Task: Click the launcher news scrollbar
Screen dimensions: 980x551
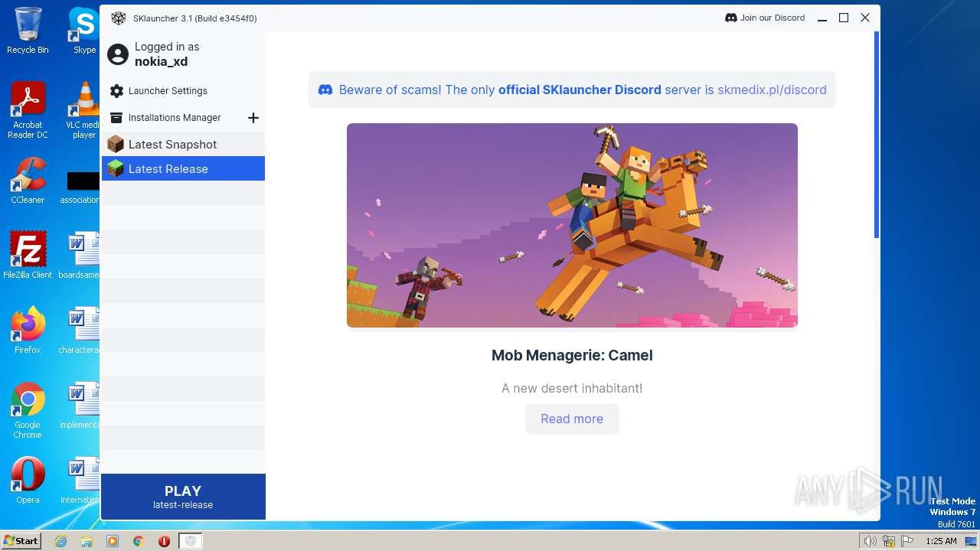Action: [x=877, y=135]
